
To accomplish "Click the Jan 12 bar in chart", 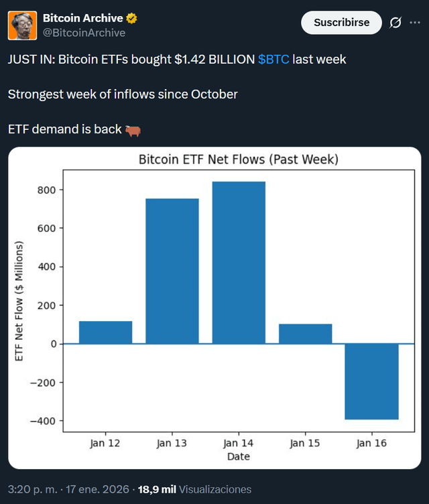I will [x=105, y=332].
